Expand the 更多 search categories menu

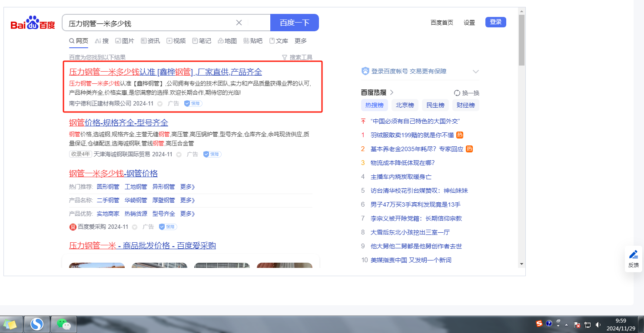tap(301, 41)
